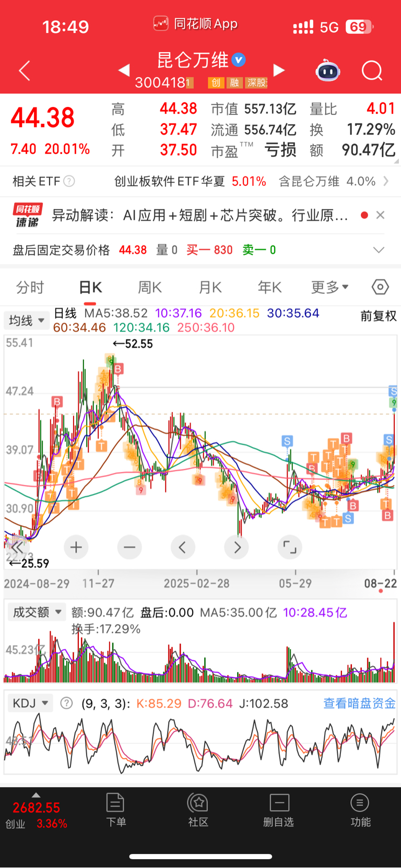Open 创业 index 2682.55 quote
This screenshot has width=401, height=868.
[x=36, y=815]
